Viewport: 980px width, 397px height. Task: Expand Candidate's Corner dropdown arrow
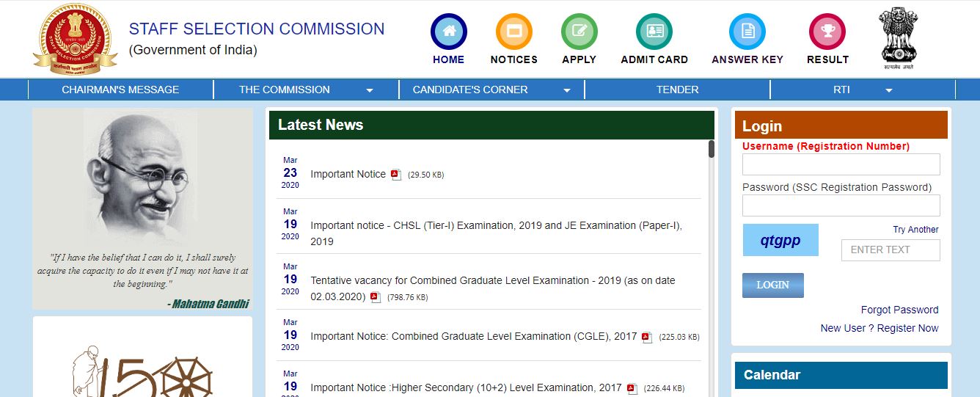[x=567, y=90]
